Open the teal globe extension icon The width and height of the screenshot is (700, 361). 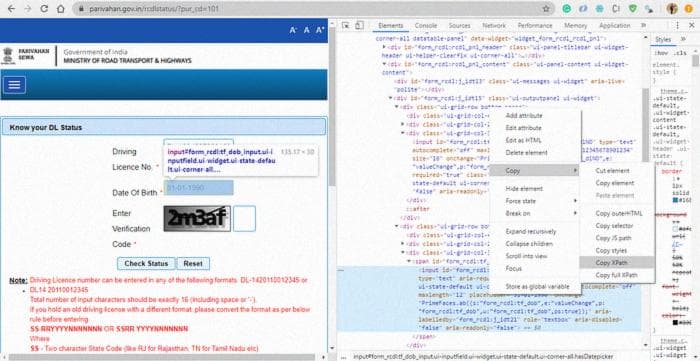[x=600, y=8]
